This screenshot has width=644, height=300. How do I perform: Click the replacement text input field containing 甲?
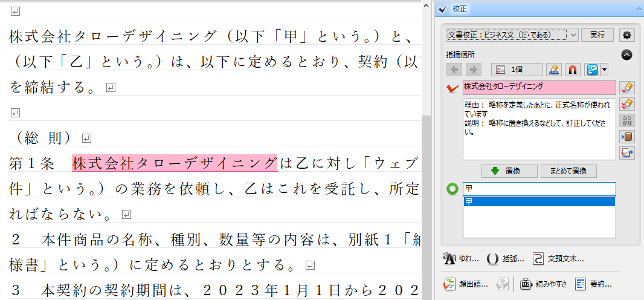[539, 189]
